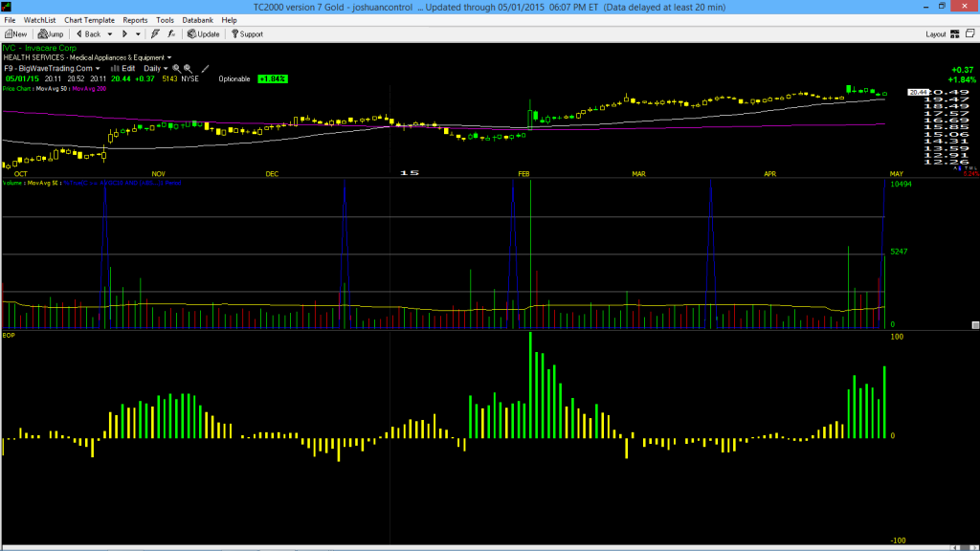Click the Forward arrow icon
Image resolution: width=980 pixels, height=551 pixels.
125,34
